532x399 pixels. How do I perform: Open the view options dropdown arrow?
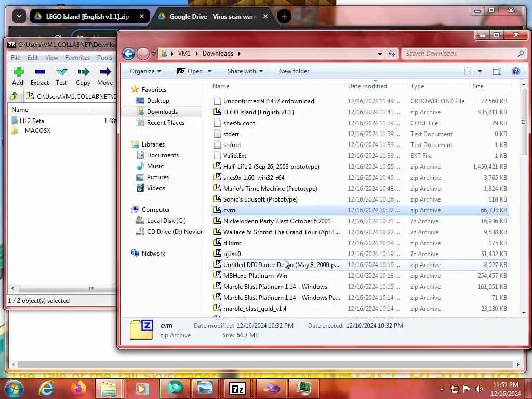(x=480, y=71)
